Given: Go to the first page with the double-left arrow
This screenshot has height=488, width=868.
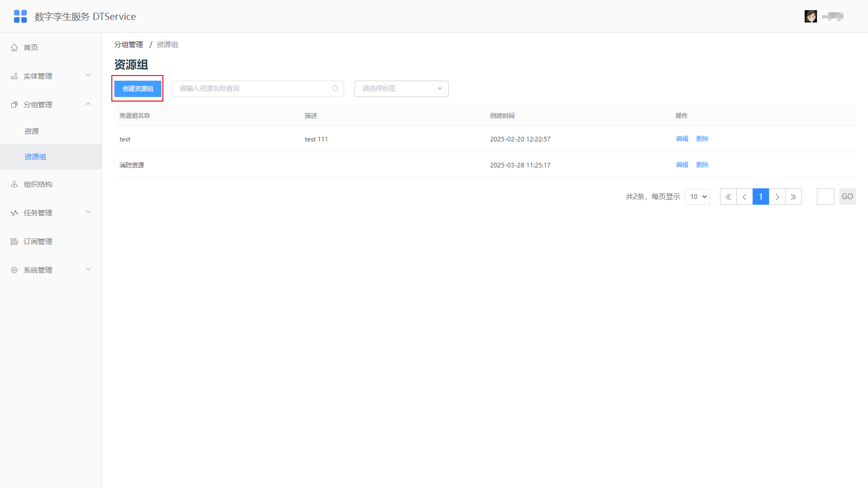Looking at the screenshot, I should coord(728,197).
